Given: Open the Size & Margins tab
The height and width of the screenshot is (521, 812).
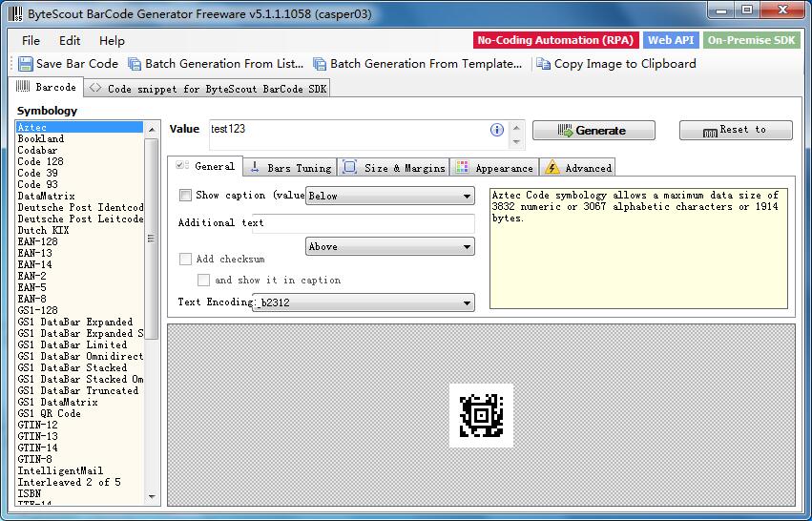Looking at the screenshot, I should coord(393,167).
